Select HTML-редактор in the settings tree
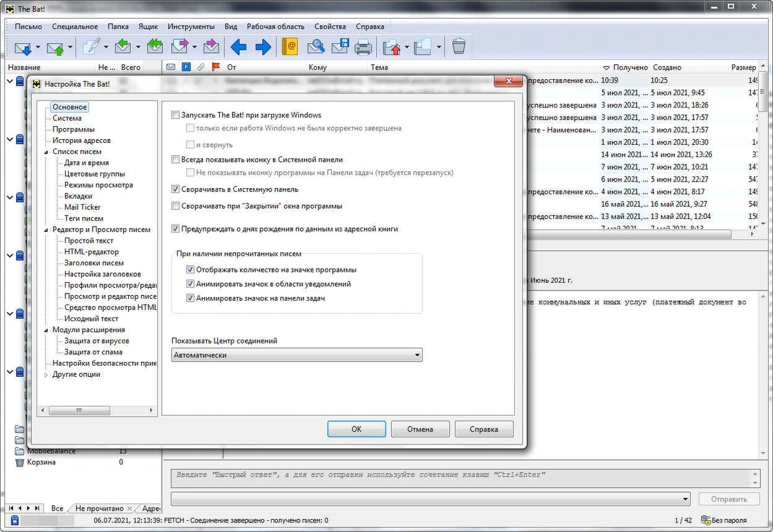This screenshot has width=773, height=532. tap(91, 252)
